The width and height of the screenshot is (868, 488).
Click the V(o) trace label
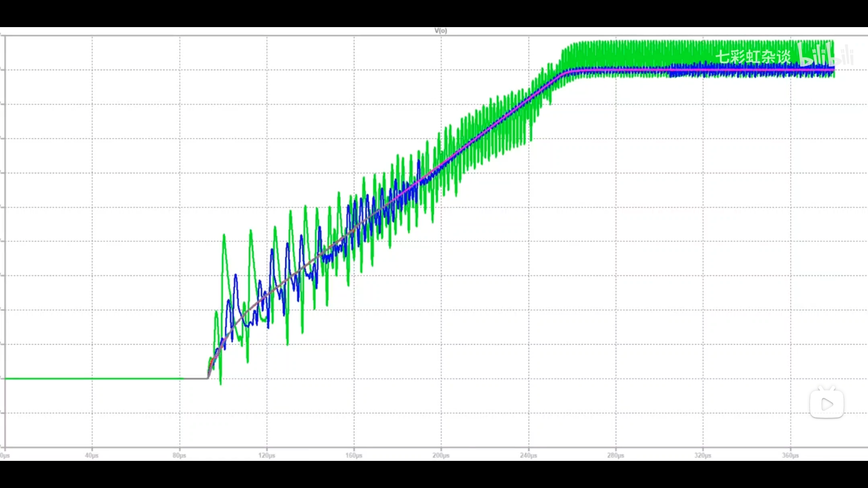click(x=440, y=31)
